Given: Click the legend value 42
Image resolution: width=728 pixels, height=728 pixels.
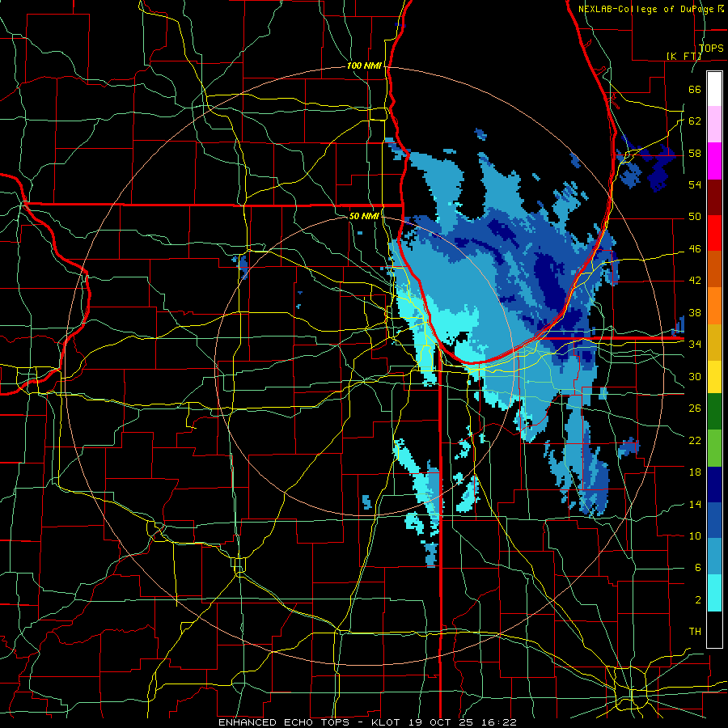Looking at the screenshot, I should (695, 281).
